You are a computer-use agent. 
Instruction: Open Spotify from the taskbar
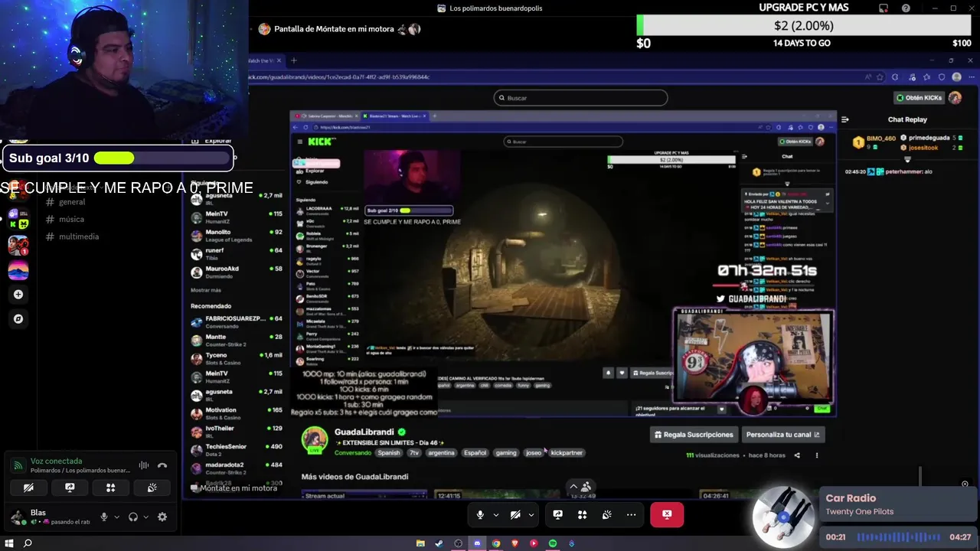[x=553, y=543]
